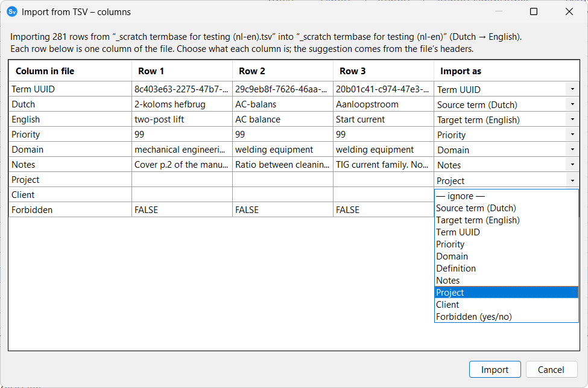Select the 'Client' file column cell
Viewport: 588px width, 388px height.
70,194
